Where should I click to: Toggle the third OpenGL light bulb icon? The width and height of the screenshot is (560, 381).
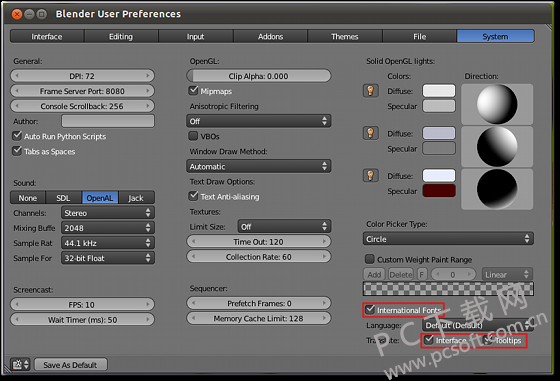[370, 176]
